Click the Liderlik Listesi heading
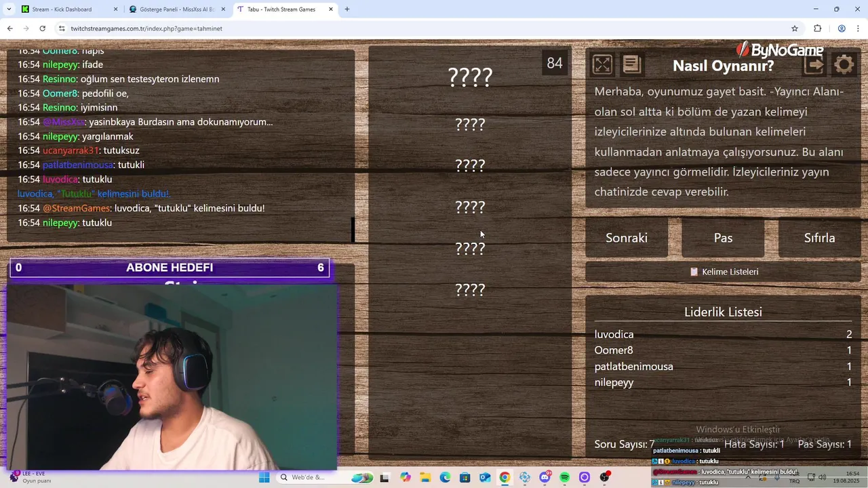Screen dimensions: 868x488 [723, 312]
